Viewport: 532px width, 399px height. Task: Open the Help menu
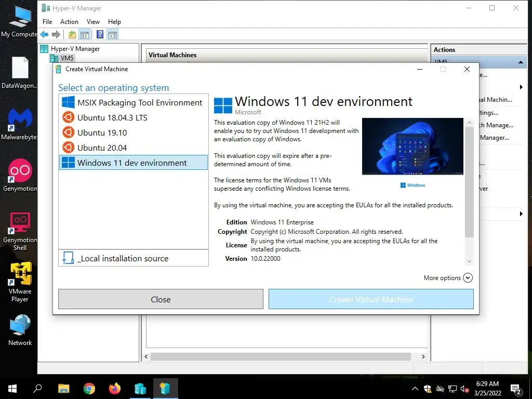click(114, 22)
